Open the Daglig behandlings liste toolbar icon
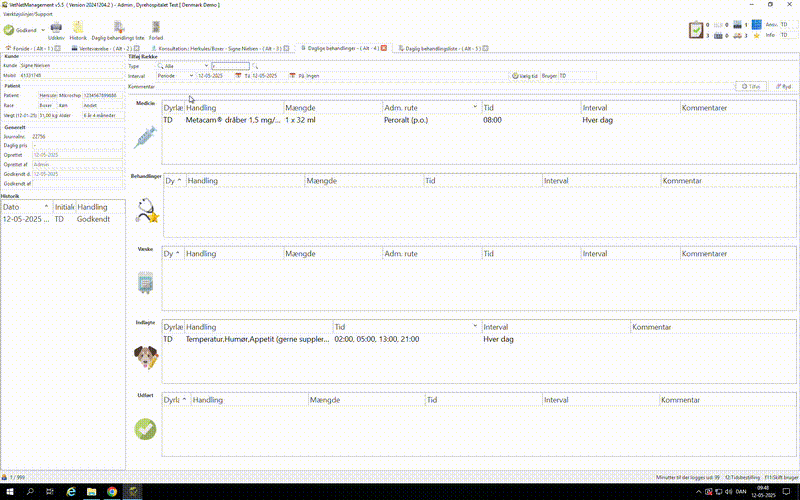 tap(118, 31)
